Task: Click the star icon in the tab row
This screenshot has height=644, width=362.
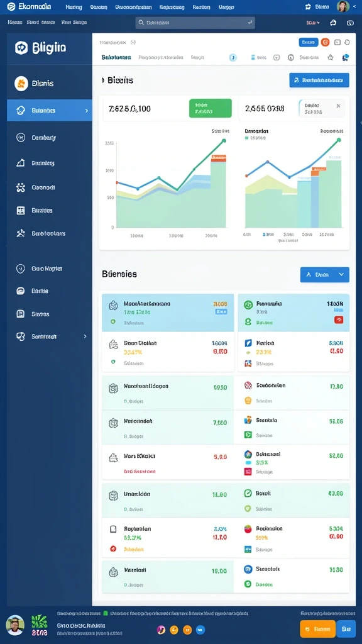Action: pyautogui.click(x=330, y=57)
